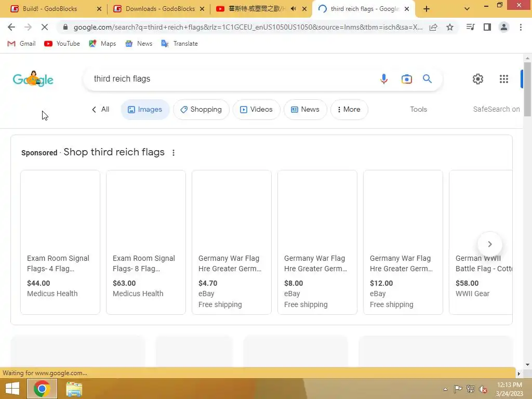532x399 pixels.
Task: Open Exam Room Signal Flags 8 Flag listing
Action: tap(146, 242)
